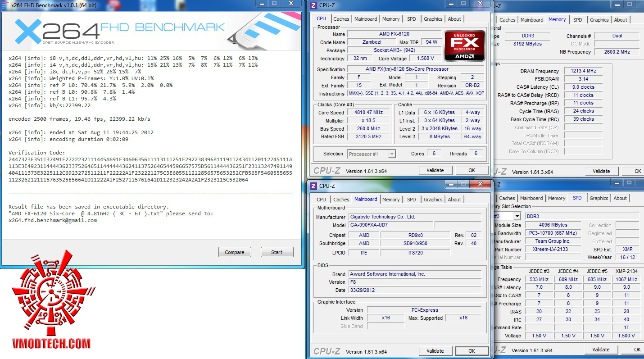Image resolution: width=644 pixels, height=359 pixels.
Task: Select the SPD tab in top CPU-Z window
Action: (x=412, y=19)
